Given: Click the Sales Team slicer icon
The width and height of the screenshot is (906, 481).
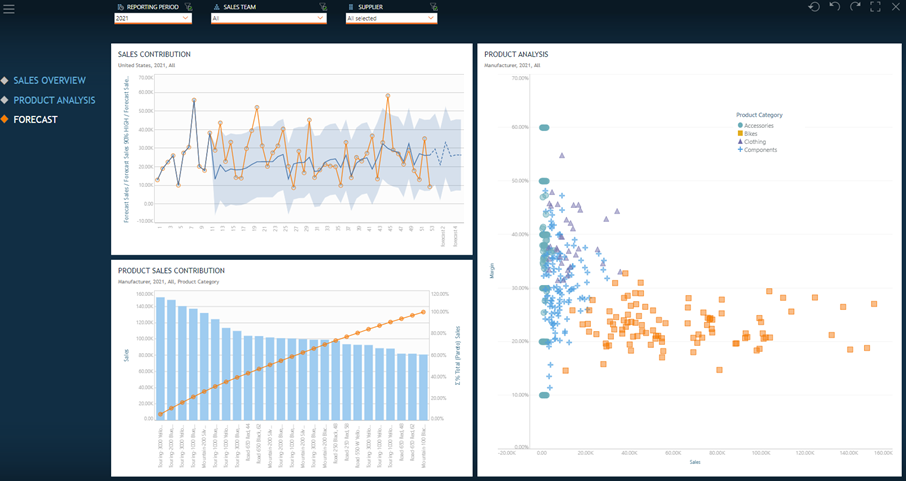Looking at the screenshot, I should point(217,7).
